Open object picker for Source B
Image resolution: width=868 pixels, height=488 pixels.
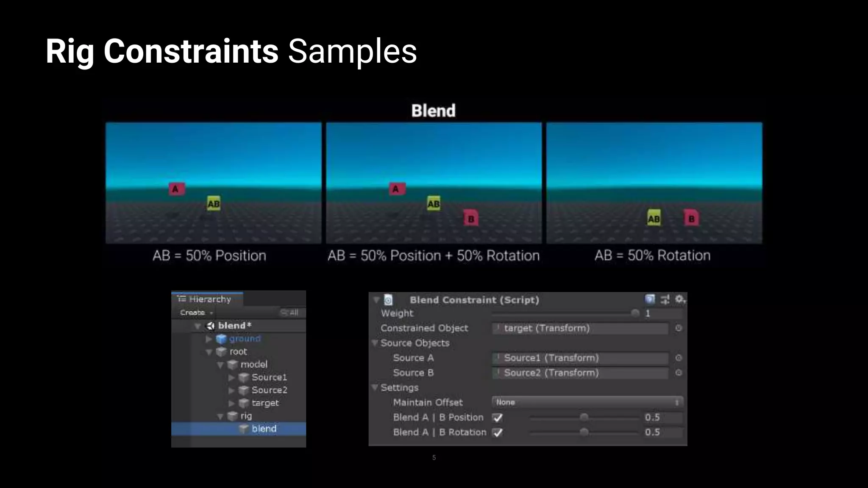coord(679,373)
